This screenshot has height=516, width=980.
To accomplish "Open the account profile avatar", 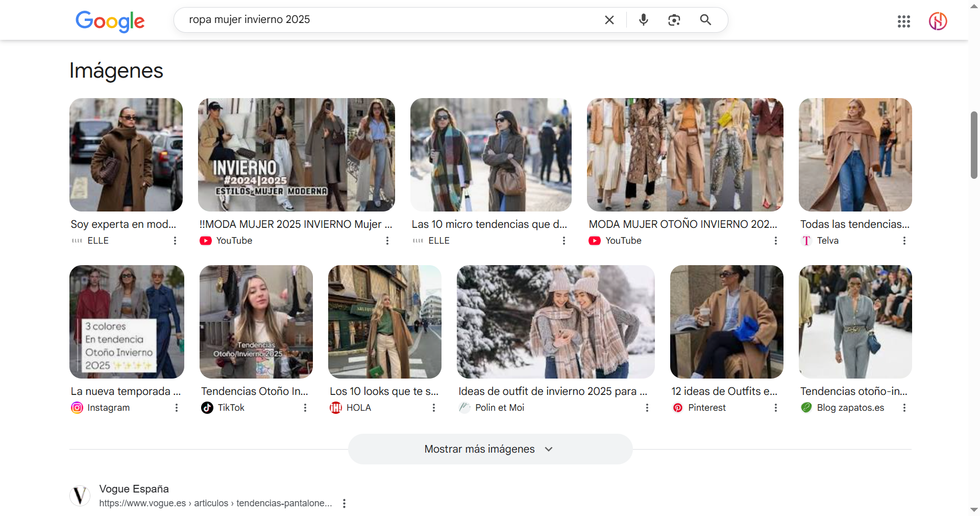I will 938,21.
